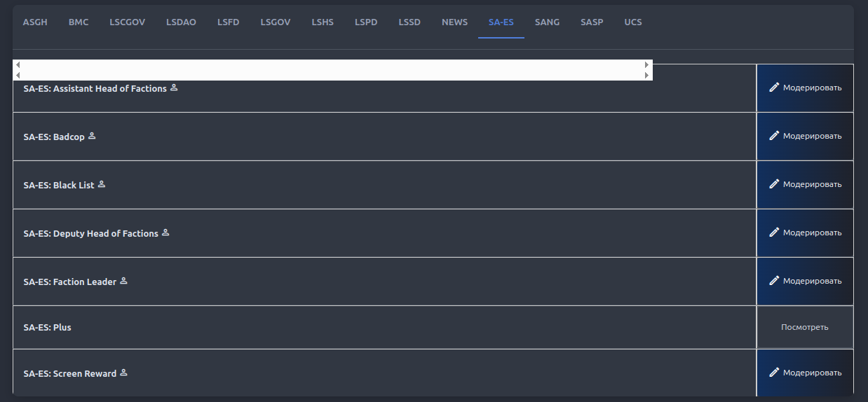The image size is (868, 402).
Task: Click the pencil icon for Assistant Head of Factions
Action: (x=774, y=88)
